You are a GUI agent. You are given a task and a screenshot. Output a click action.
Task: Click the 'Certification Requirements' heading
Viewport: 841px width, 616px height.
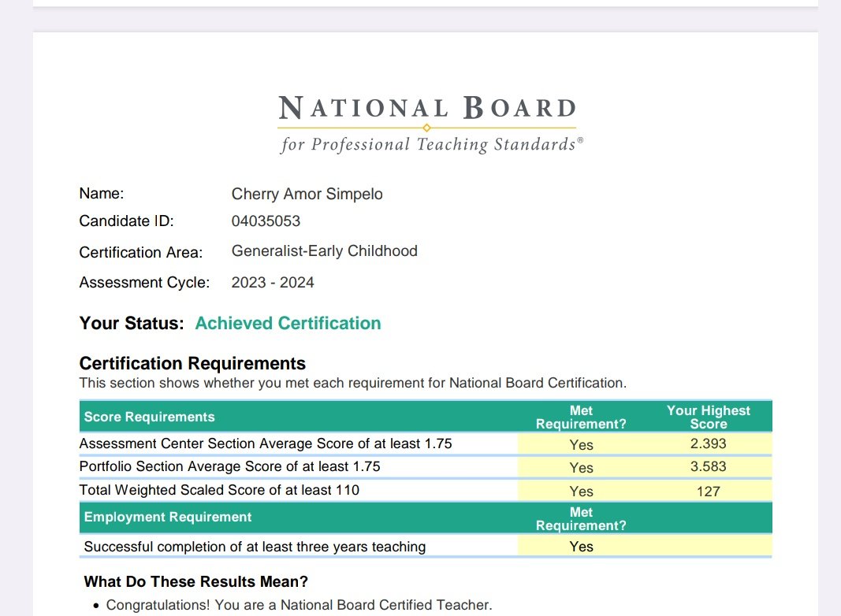point(192,363)
